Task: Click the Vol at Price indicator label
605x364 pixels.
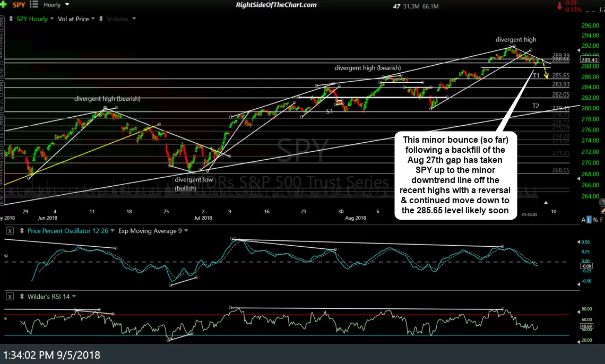Action: [x=73, y=19]
